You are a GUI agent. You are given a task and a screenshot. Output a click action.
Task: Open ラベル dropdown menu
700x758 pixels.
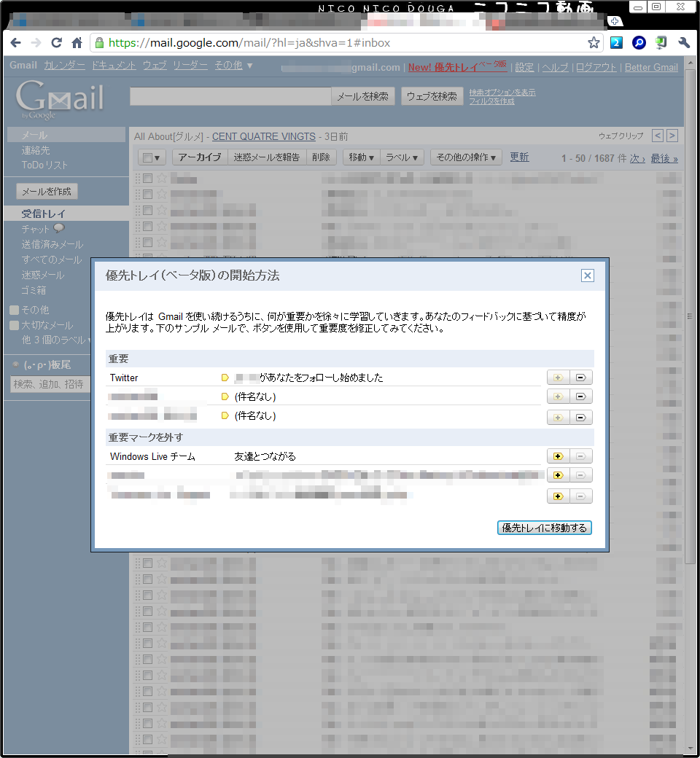tap(402, 157)
